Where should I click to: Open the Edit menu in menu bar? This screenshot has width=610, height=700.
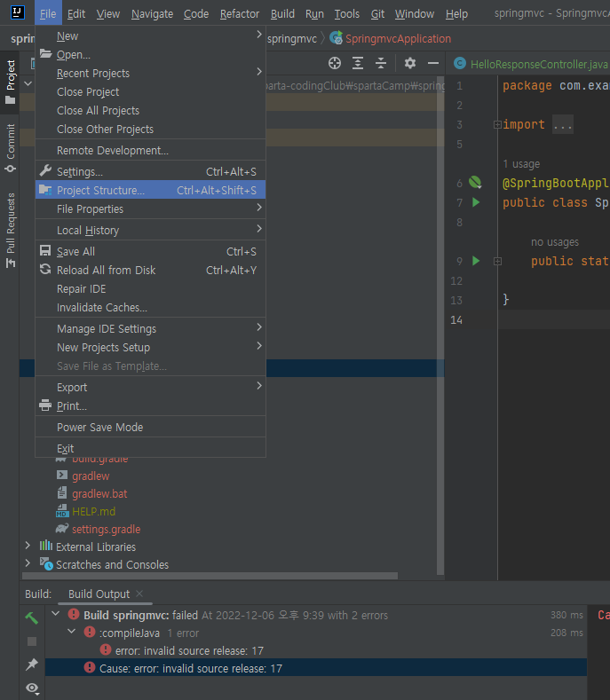click(x=76, y=14)
